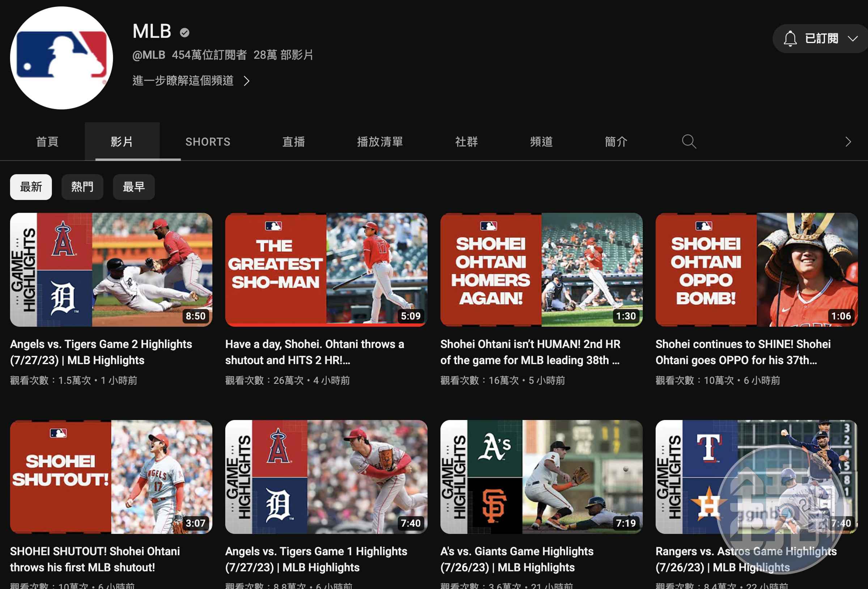The image size is (868, 589).
Task: Play The Greatest Sho-Man video thumbnail
Action: pos(326,270)
